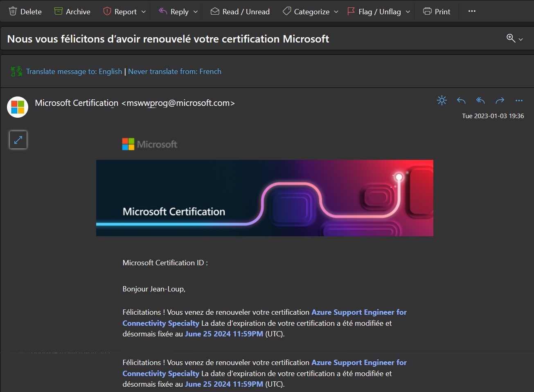Click the Microsoft Certification banner image
The image size is (534, 392).
coord(265,198)
